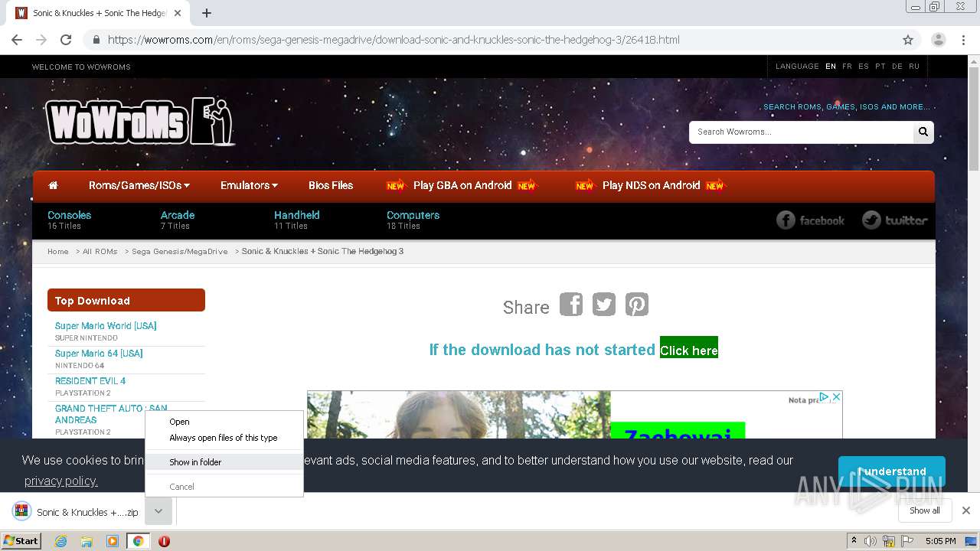
Task: Submit search with the magnifier icon
Action: [923, 132]
